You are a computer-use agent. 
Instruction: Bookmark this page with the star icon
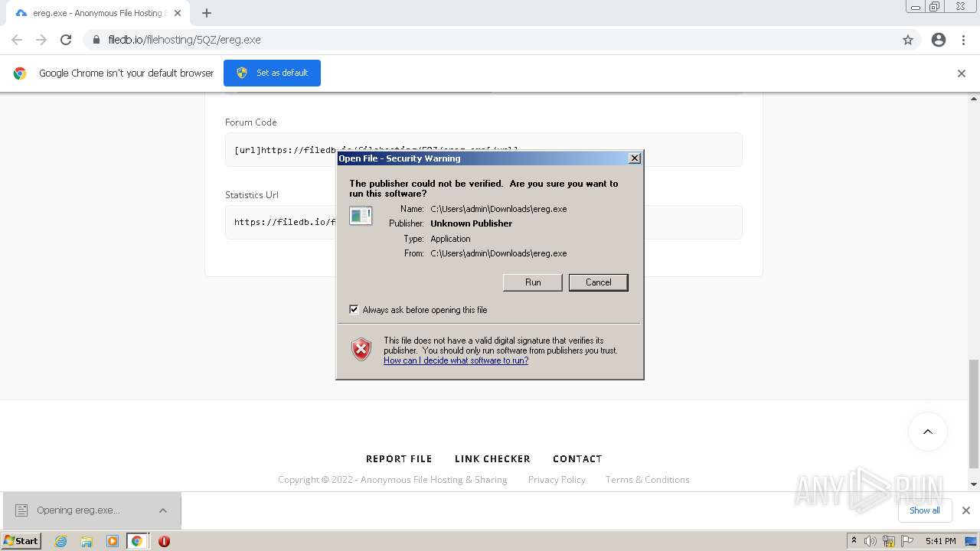[x=908, y=40]
